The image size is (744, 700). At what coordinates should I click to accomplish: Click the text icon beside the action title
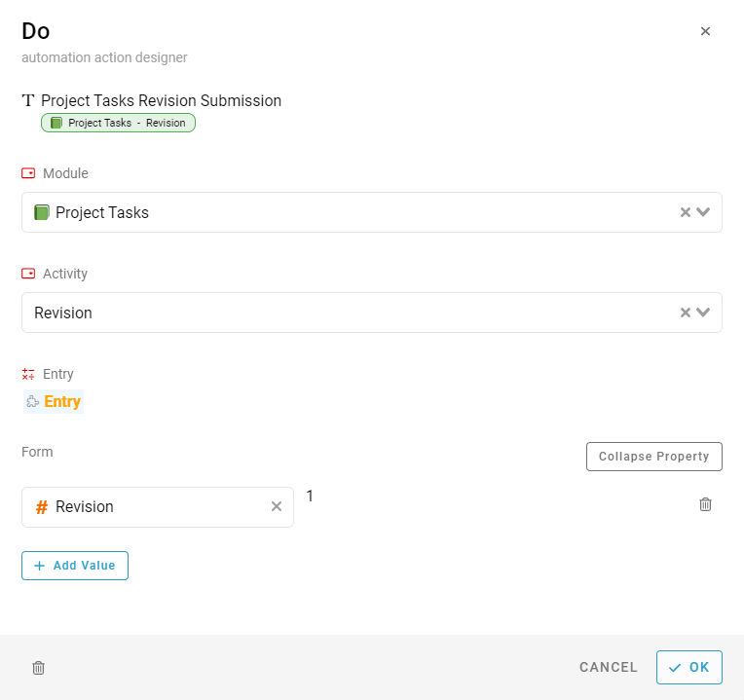[28, 100]
